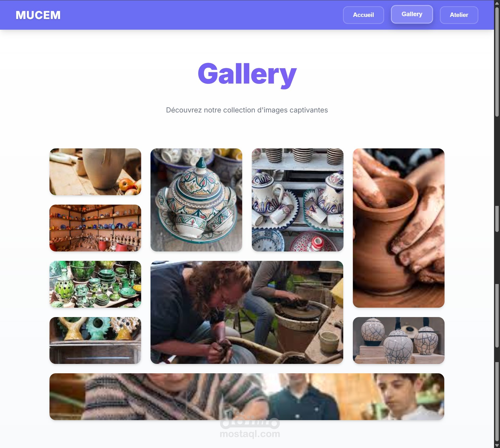Screen dimensions: 500x448
Task: Click the scrollbar down arrow
Action: coord(497,445)
